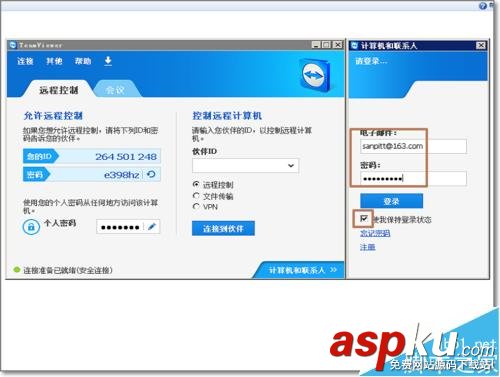Maximize the TeamViewer window
500x377 pixels.
pos(327,45)
